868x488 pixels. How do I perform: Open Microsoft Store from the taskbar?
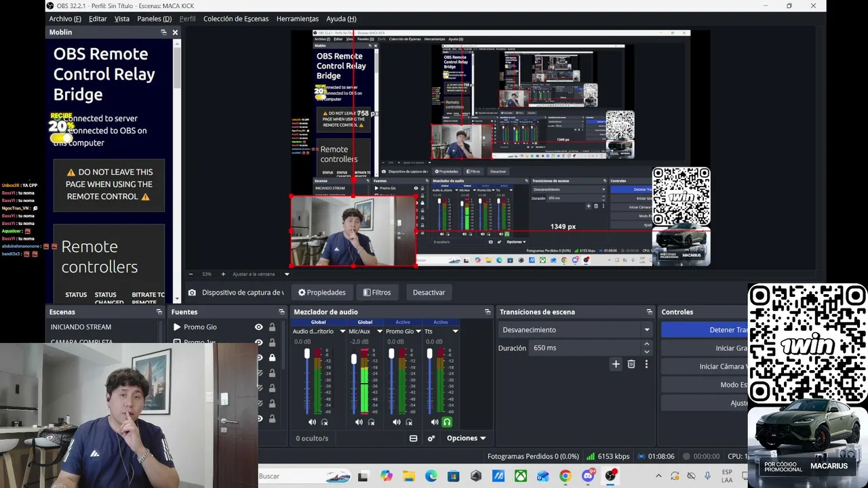[x=454, y=476]
